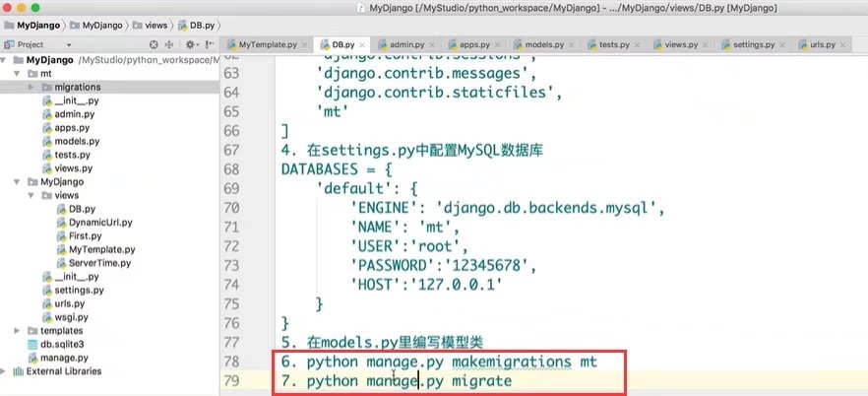Image resolution: width=868 pixels, height=396 pixels.
Task: Collapse the mt folder
Action: click(x=17, y=74)
